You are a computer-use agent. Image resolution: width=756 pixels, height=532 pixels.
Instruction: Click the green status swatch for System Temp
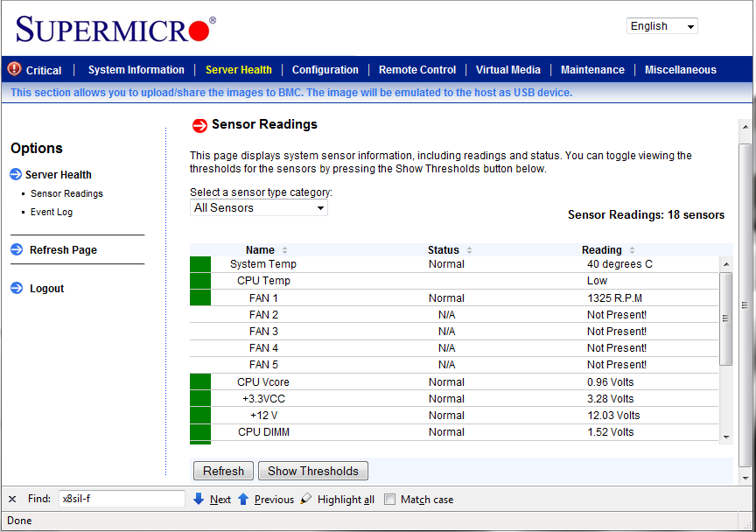pyautogui.click(x=200, y=264)
